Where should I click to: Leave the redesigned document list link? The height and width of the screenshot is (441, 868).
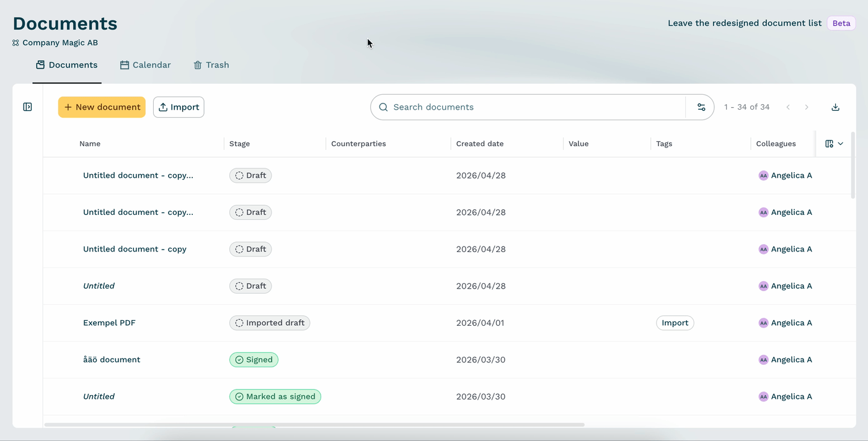pos(745,23)
